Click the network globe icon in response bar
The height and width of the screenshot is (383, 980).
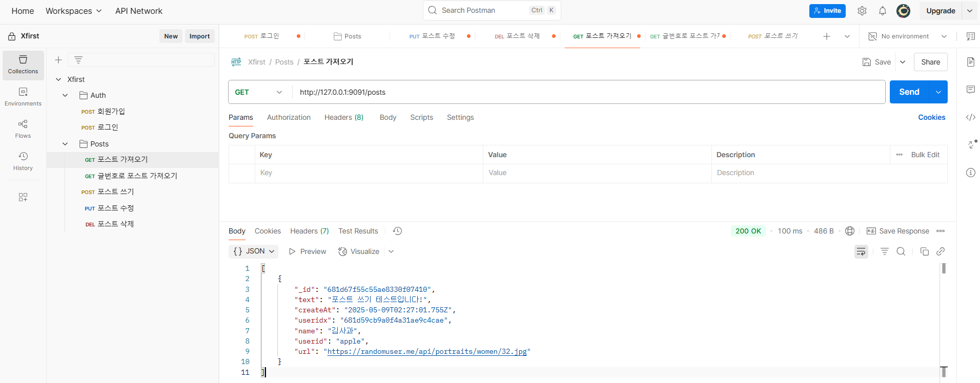[x=850, y=231]
